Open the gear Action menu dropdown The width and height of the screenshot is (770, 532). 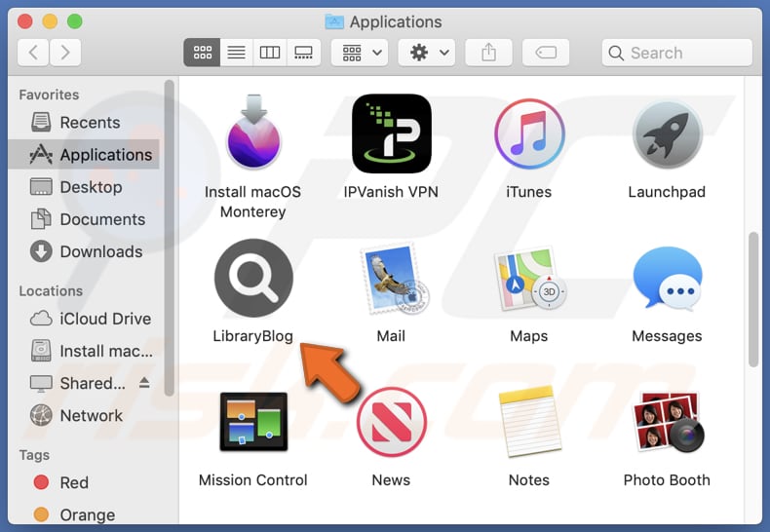[x=426, y=52]
